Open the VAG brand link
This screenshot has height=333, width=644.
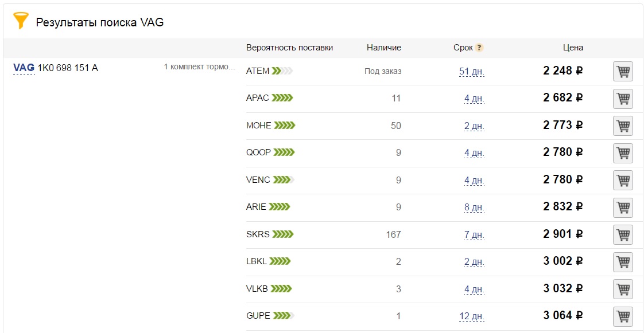click(x=24, y=68)
